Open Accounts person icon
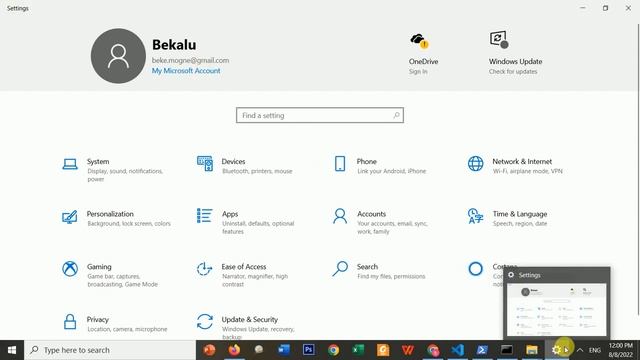640x360 pixels. [x=340, y=216]
